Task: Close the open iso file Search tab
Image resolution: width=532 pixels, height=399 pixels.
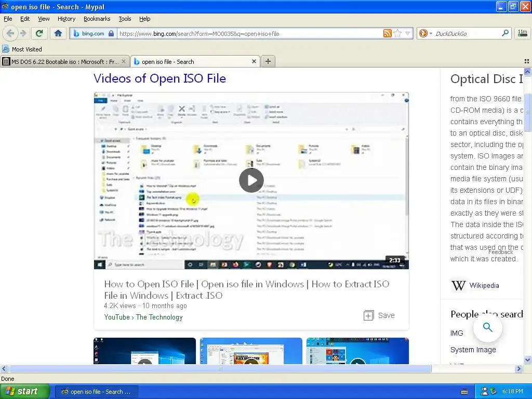Action: coord(254,61)
